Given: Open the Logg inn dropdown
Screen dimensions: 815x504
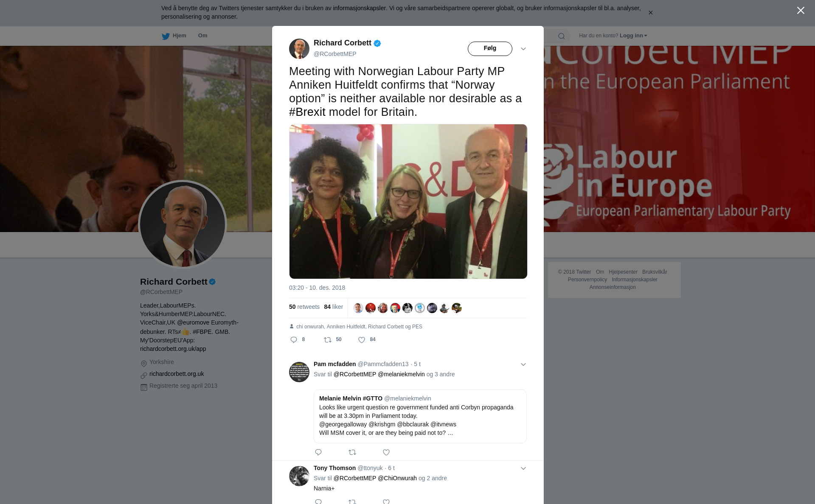Looking at the screenshot, I should 633,36.
